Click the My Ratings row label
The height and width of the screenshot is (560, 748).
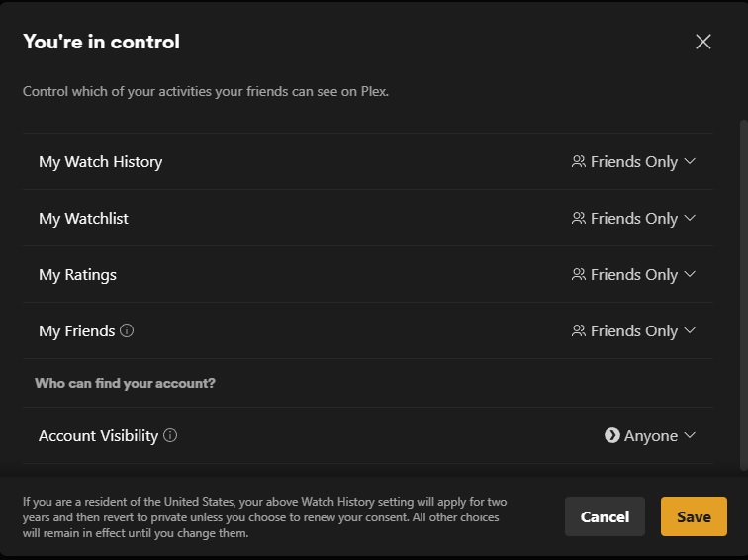[77, 275]
